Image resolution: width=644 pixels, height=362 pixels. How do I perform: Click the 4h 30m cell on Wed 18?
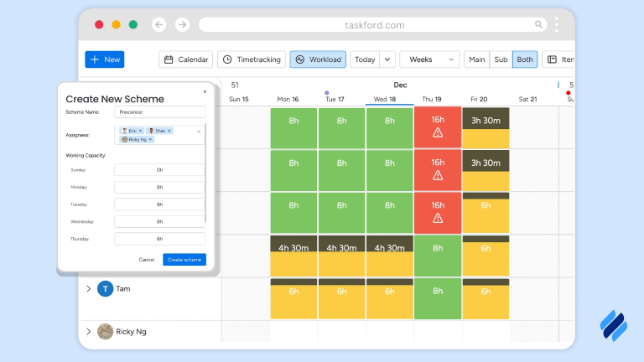point(390,256)
